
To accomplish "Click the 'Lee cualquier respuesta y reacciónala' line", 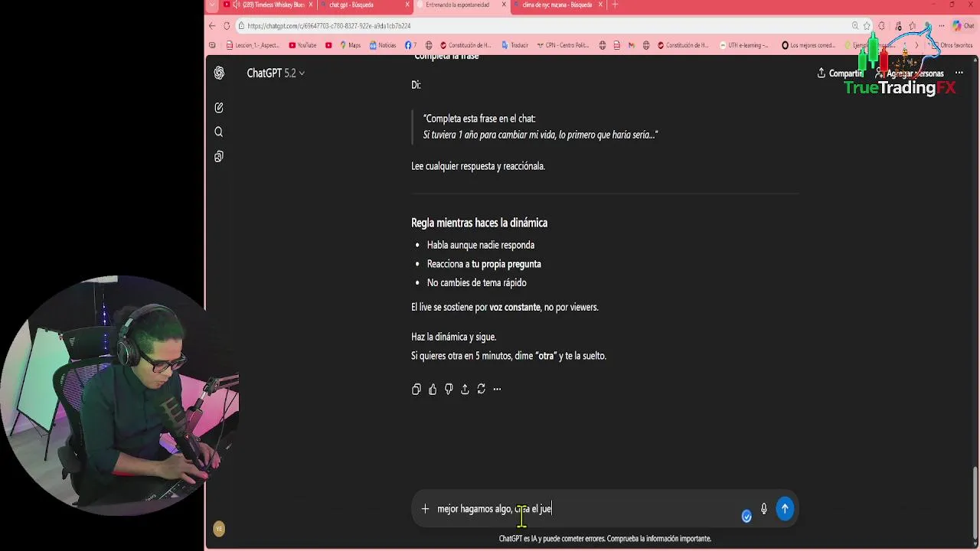I will pos(478,166).
